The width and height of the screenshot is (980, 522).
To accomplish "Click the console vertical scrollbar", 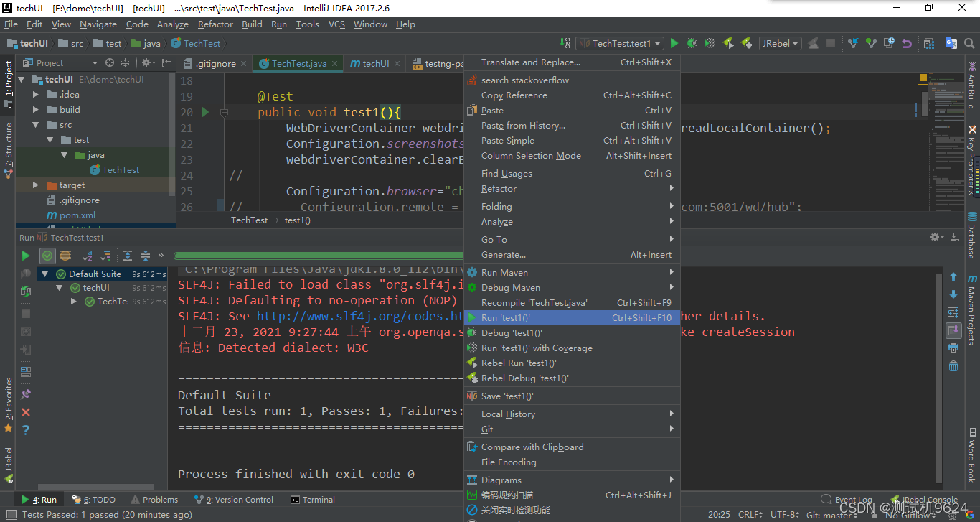I will [941, 377].
